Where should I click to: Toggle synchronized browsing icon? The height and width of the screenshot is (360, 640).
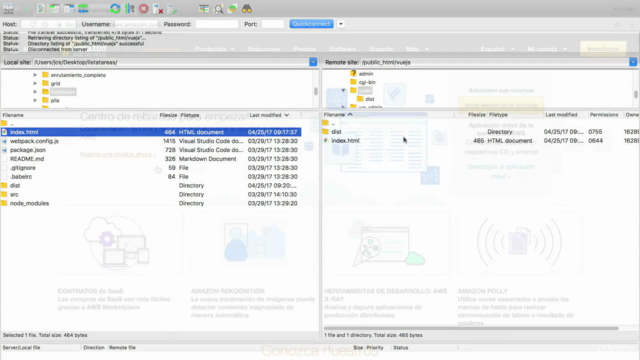tap(232, 9)
